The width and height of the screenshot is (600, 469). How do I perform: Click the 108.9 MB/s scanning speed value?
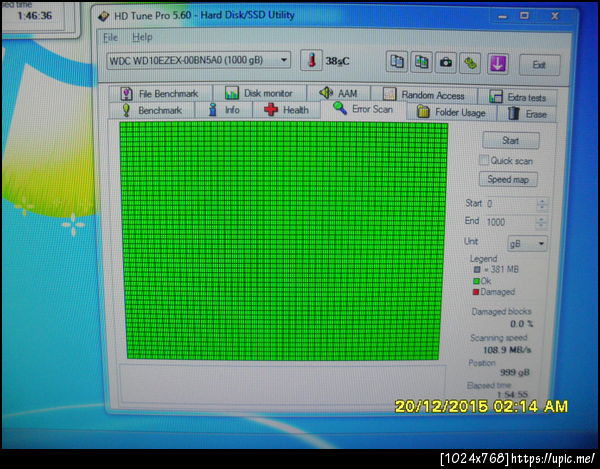[x=507, y=350]
